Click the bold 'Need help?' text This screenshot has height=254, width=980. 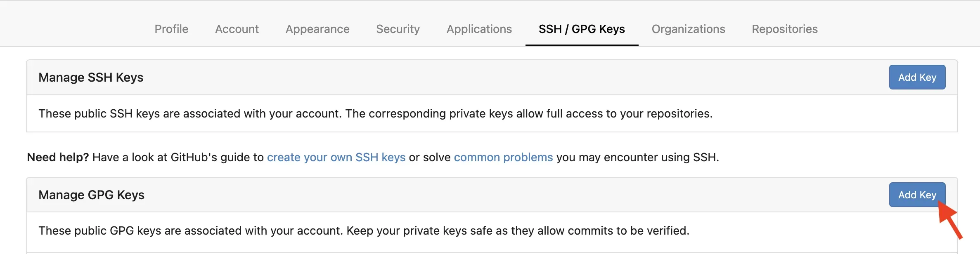click(x=58, y=157)
